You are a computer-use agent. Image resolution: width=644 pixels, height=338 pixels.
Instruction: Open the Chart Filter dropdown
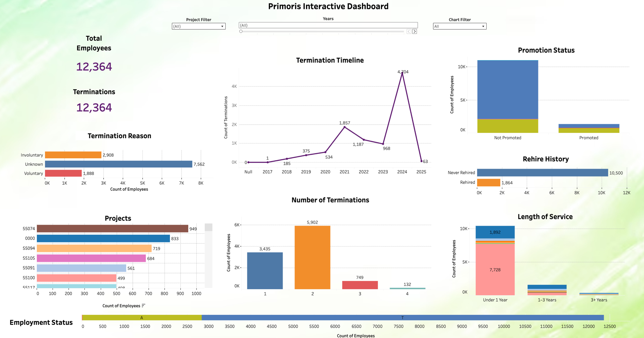coord(459,26)
